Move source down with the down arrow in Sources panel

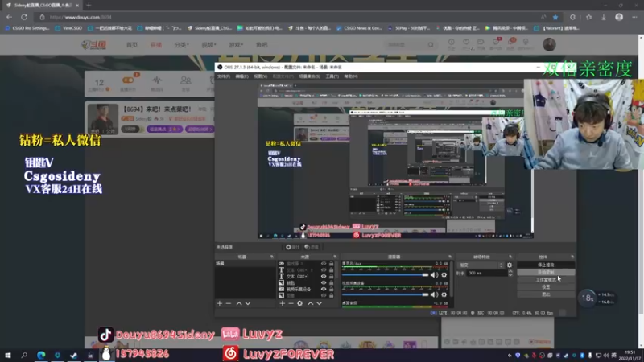point(319,303)
